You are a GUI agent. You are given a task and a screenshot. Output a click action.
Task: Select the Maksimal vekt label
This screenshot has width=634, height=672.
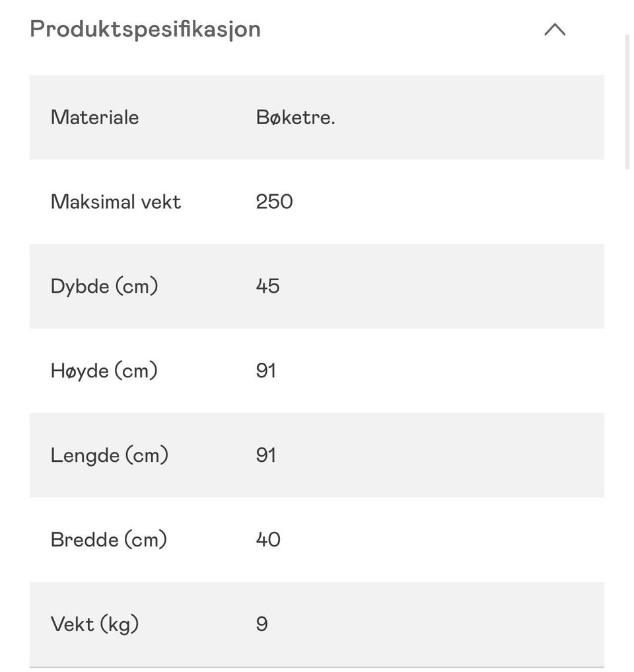[116, 202]
